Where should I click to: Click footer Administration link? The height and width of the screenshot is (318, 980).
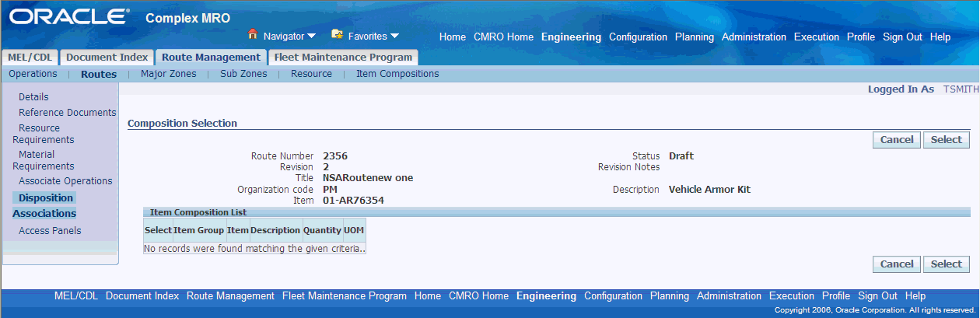(x=729, y=296)
